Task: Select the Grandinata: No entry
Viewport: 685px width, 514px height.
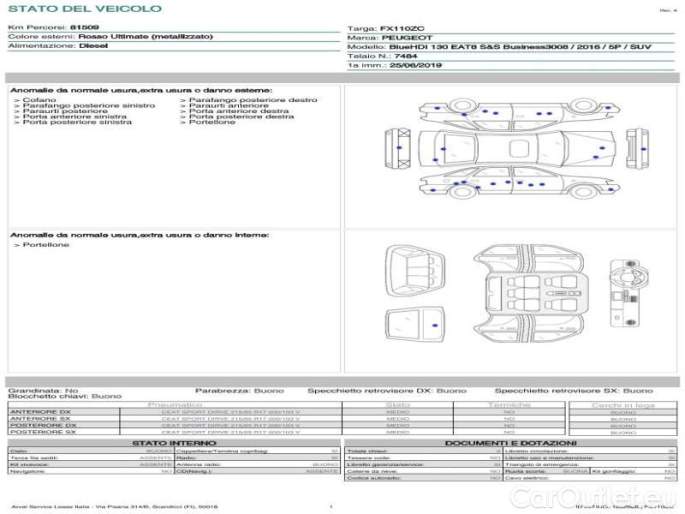Action: tap(43, 391)
